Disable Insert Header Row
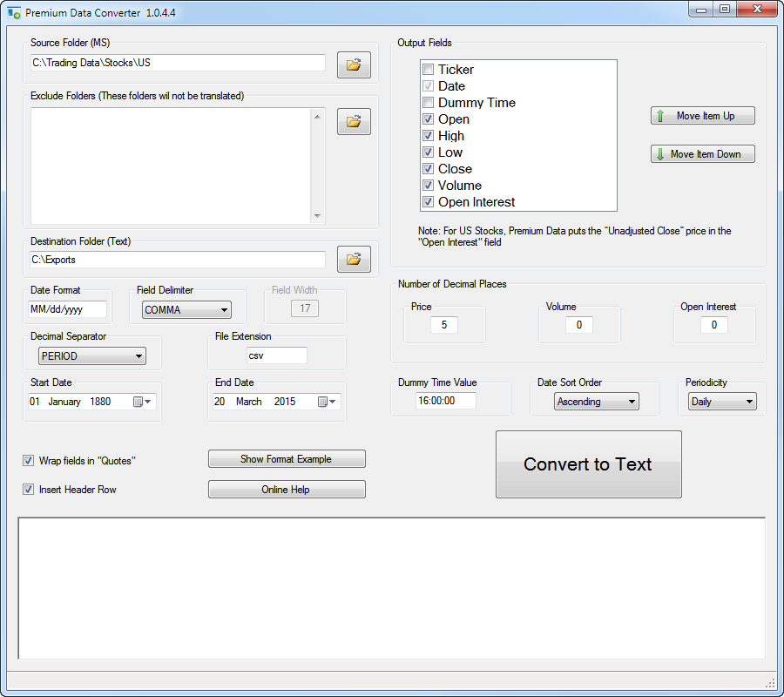784x697 pixels. point(29,490)
